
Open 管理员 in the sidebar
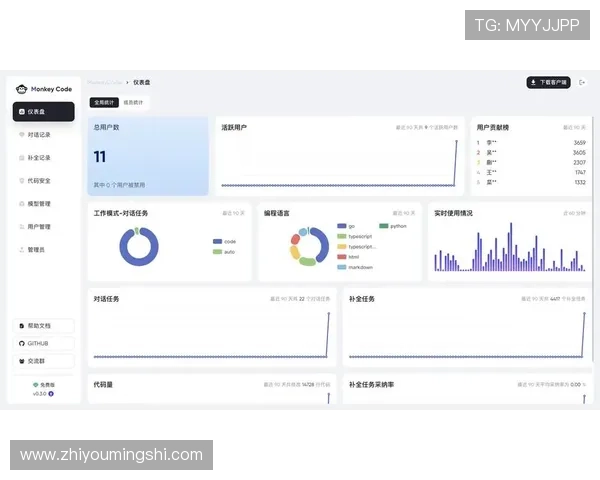[x=44, y=250]
